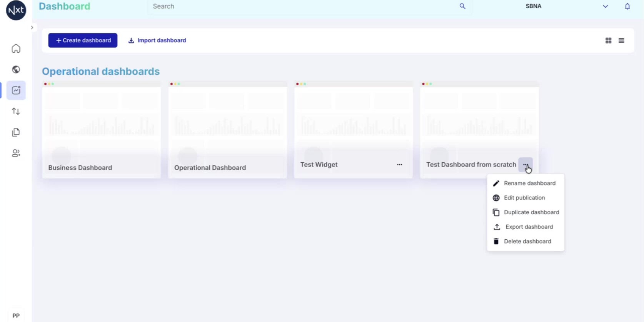Close the three-dot menu on Test Dashboard from scratch
Image resolution: width=644 pixels, height=322 pixels.
(526, 165)
